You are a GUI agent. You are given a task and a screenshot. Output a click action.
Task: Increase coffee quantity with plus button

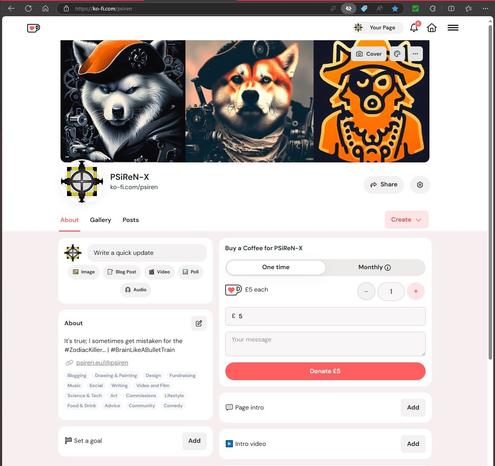point(416,291)
